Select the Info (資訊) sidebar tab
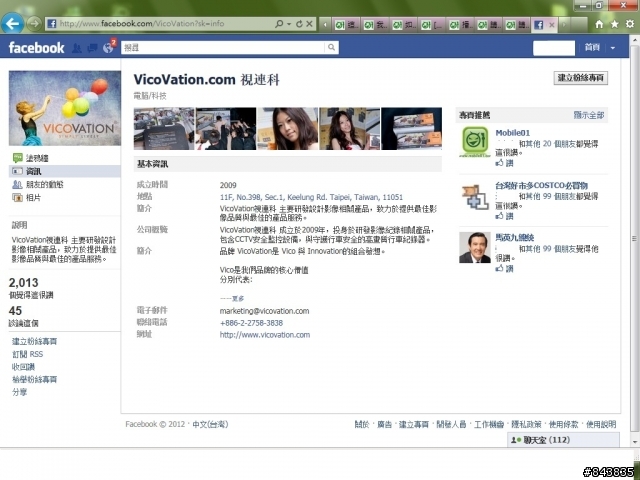 tap(64, 171)
